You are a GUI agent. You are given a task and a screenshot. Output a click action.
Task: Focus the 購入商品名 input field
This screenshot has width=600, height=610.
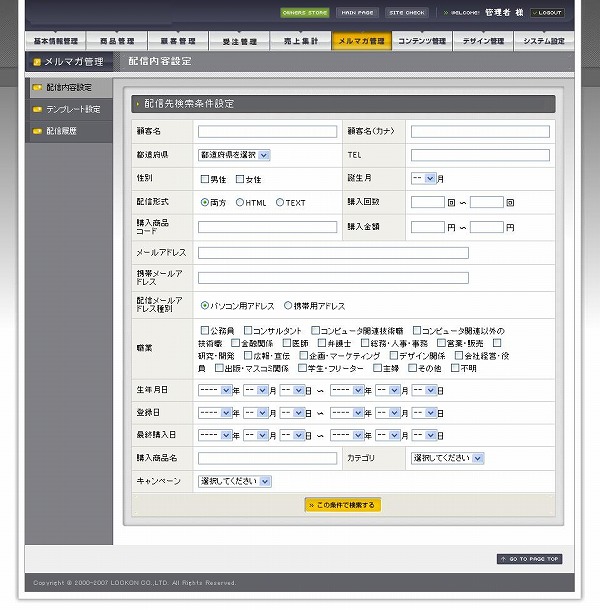(267, 458)
